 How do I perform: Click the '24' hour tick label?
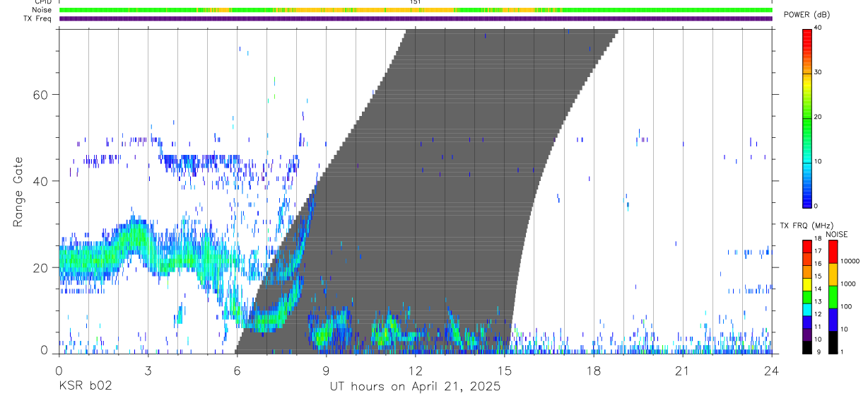click(x=771, y=369)
